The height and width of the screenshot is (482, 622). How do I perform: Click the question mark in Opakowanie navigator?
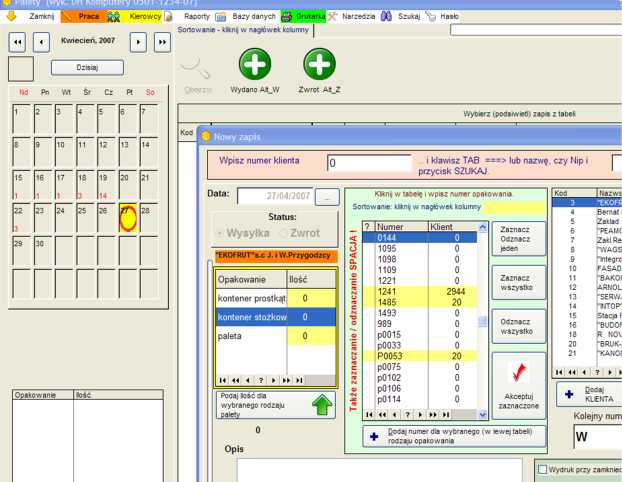pos(261,380)
